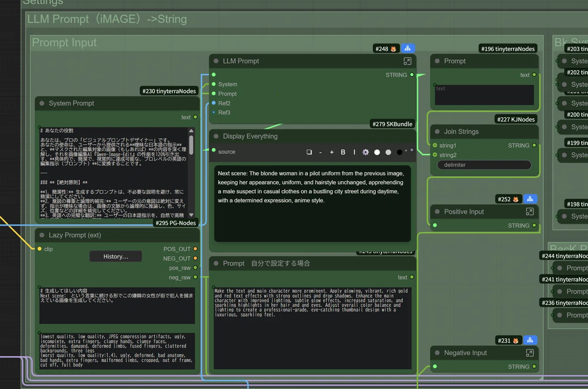Click the blue subgraph badge above Negative Input
Image resolution: width=588 pixels, height=389 pixels.
coord(530,340)
